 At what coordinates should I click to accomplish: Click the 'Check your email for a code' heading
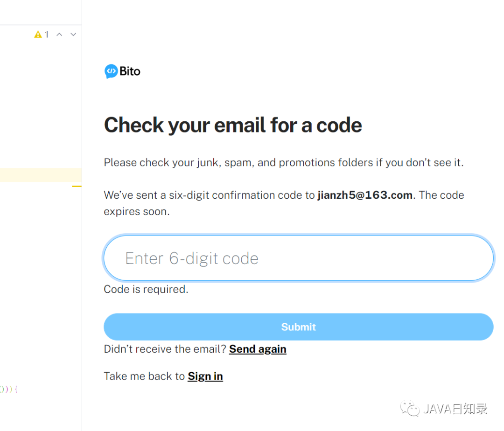[233, 125]
